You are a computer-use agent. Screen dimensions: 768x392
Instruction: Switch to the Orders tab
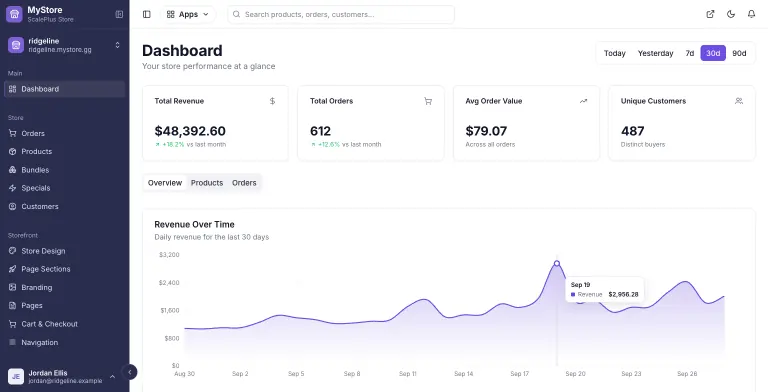click(244, 183)
